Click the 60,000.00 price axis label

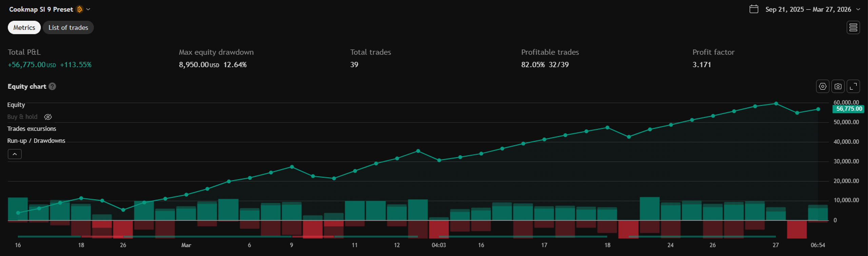click(846, 102)
